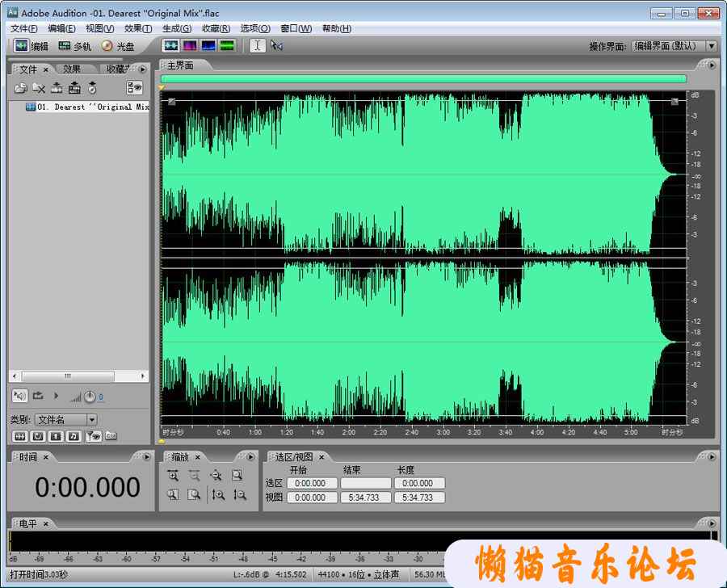Open the 窗口(W) menu
The width and height of the screenshot is (727, 588).
tap(296, 29)
